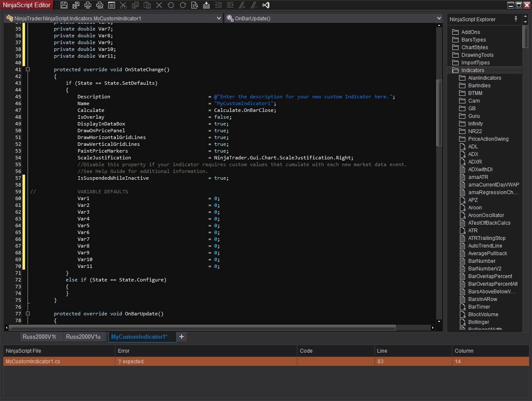Click the Copy icon
Viewport: 532px width, 401px height.
[135, 6]
